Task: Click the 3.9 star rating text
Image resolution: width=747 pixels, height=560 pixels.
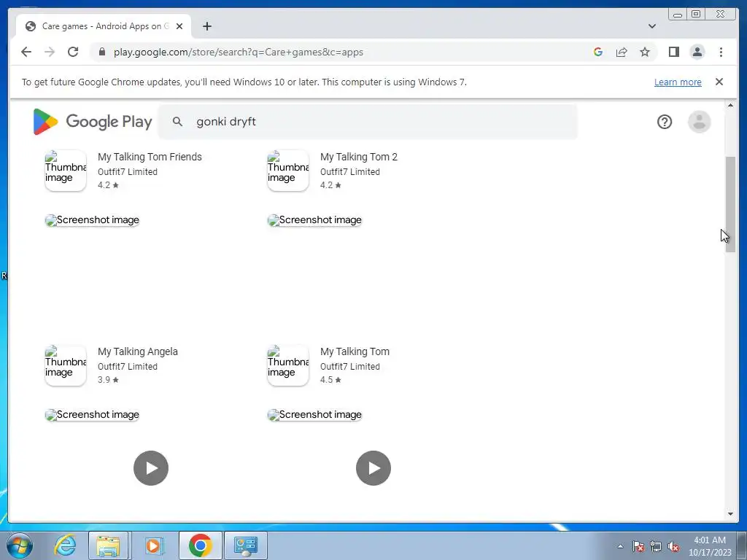Action: 108,380
